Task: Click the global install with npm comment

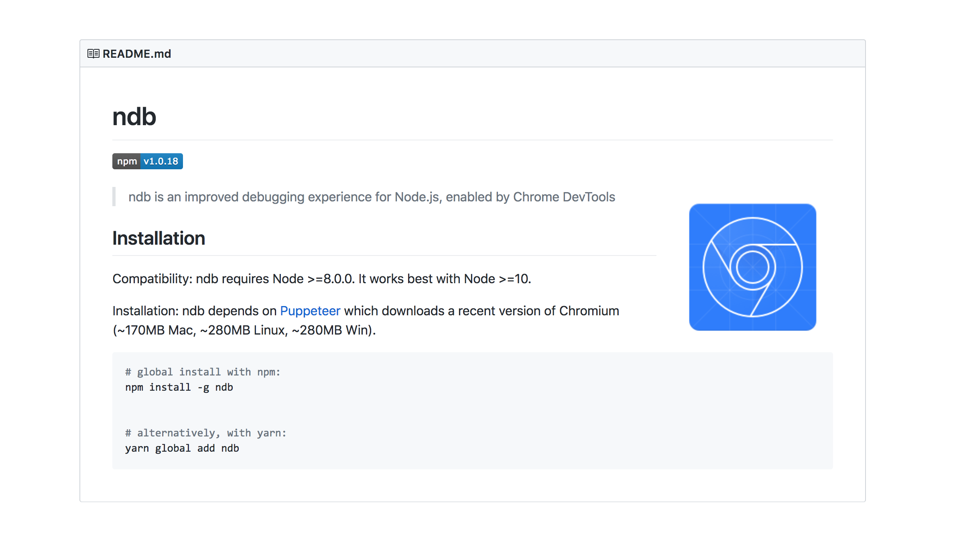Action: click(203, 372)
